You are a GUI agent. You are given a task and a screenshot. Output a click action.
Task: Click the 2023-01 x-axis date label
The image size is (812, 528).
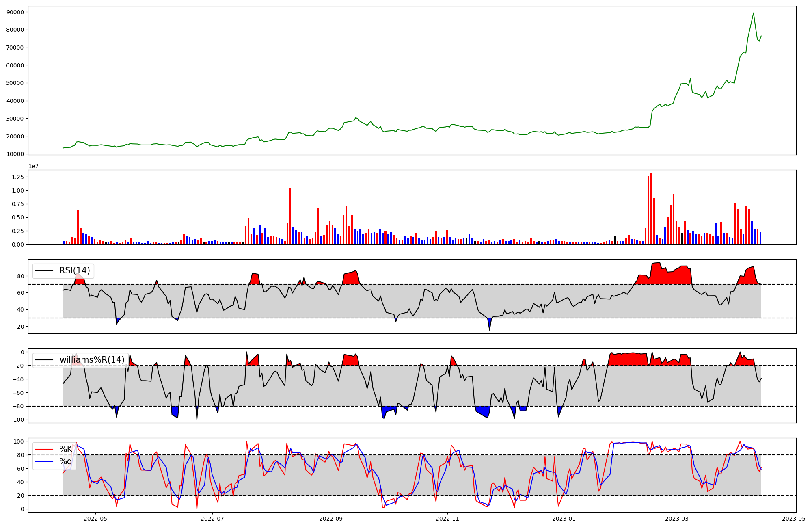click(564, 519)
